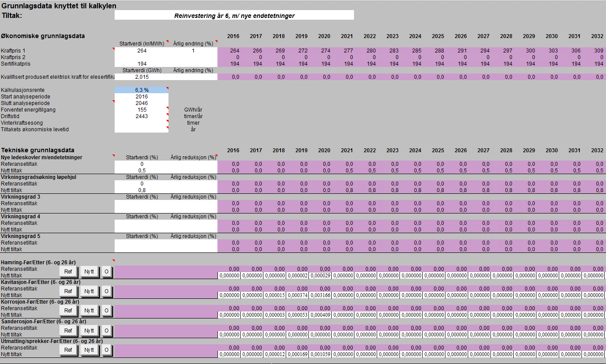Click the Ref button for Kavitasjon-Før/Etter
This screenshot has height=364, width=606.
68,291
